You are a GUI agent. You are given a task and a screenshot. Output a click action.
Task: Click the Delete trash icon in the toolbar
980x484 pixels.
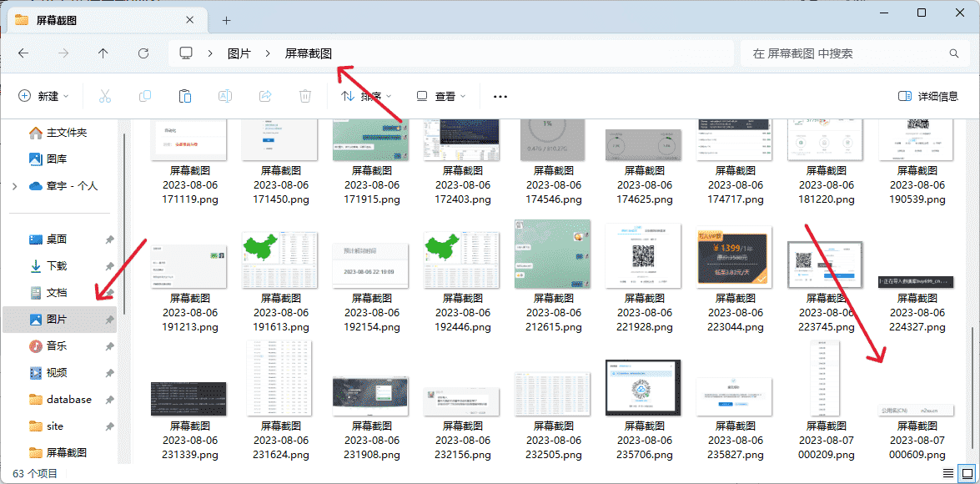pos(304,96)
